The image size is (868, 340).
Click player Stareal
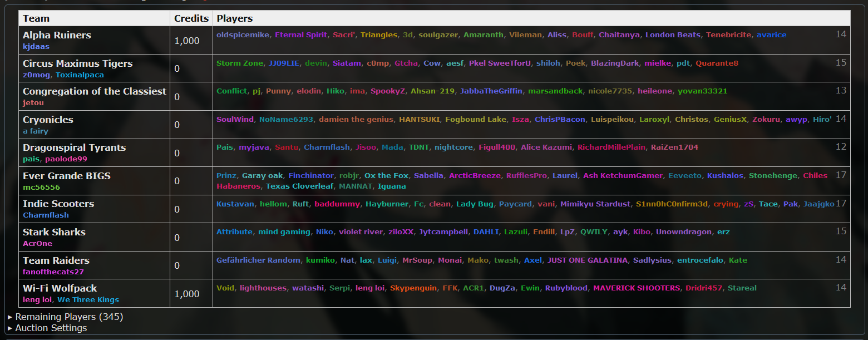[742, 288]
